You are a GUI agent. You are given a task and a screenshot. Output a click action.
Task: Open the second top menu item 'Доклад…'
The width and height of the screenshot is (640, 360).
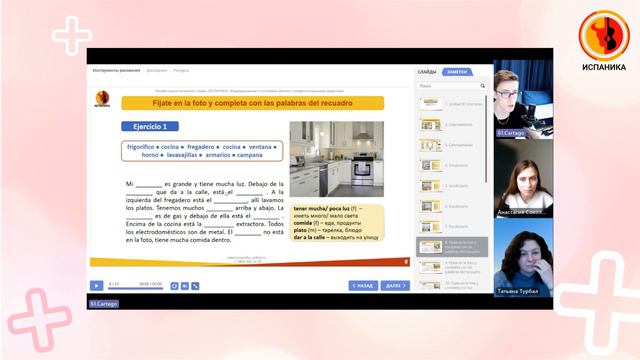[x=157, y=71]
